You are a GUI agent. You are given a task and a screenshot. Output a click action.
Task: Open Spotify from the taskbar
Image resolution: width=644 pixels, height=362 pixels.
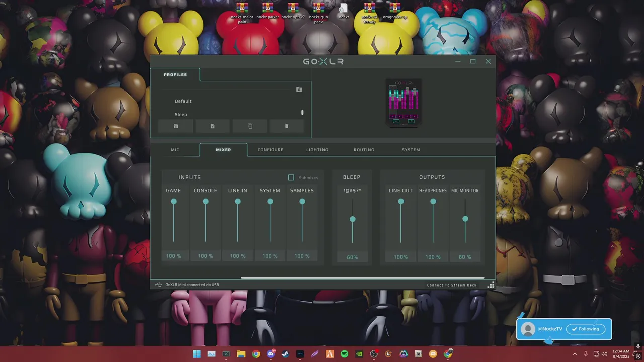point(344,354)
